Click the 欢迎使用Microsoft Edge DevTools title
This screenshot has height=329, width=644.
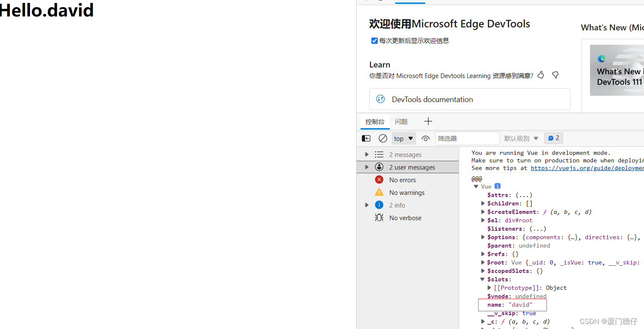[450, 24]
